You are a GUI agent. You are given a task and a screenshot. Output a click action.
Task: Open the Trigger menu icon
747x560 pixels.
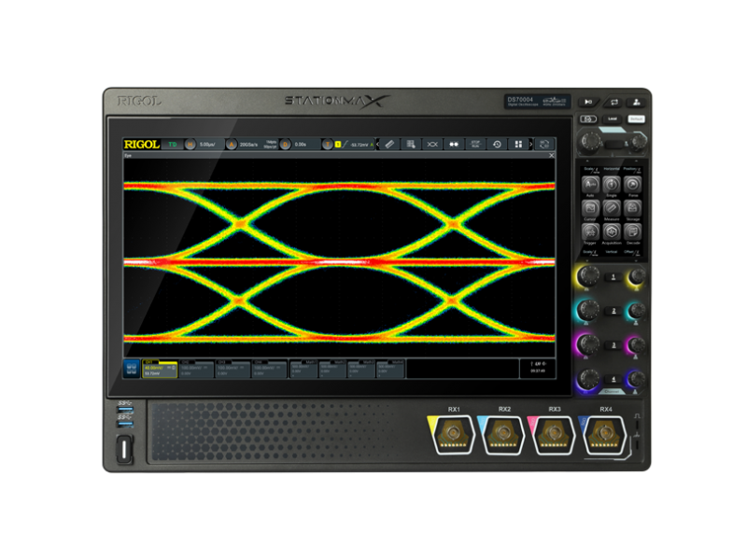590,231
